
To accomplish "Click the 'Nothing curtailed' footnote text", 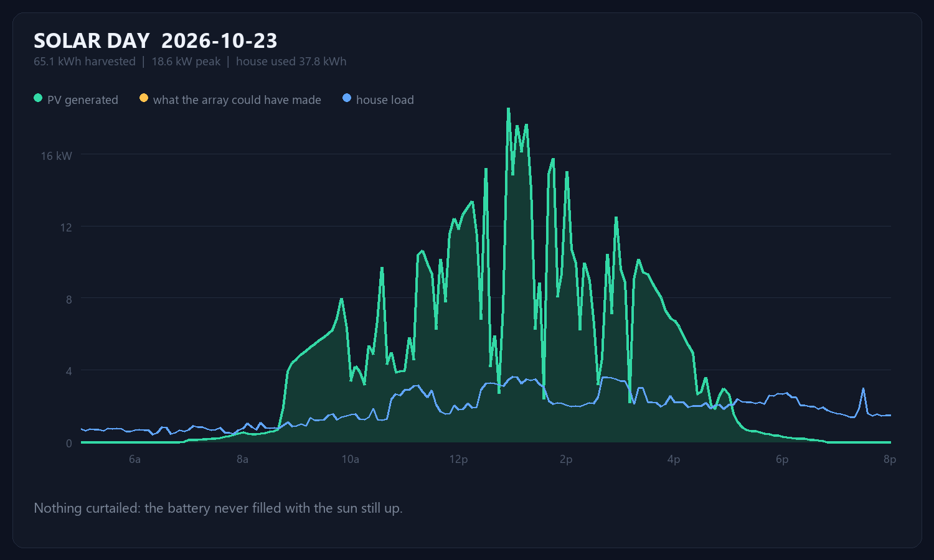I will coord(218,508).
